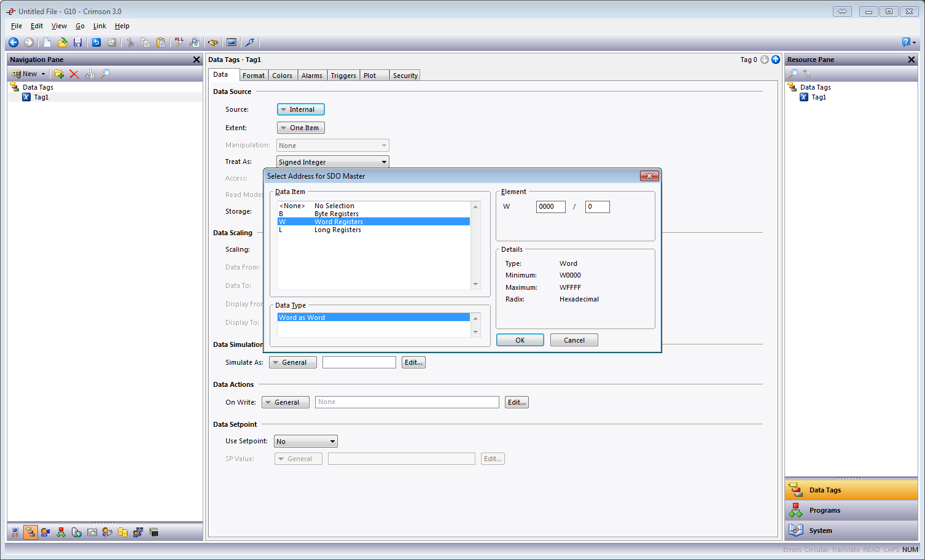
Task: Open the On Write 'General' dropdown
Action: [286, 402]
